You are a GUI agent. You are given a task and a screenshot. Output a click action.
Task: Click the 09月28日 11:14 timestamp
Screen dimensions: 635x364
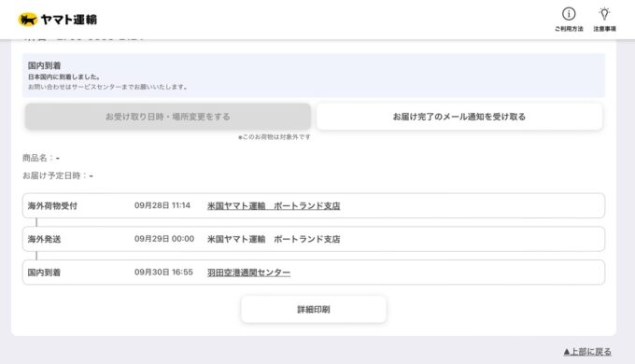pos(162,205)
